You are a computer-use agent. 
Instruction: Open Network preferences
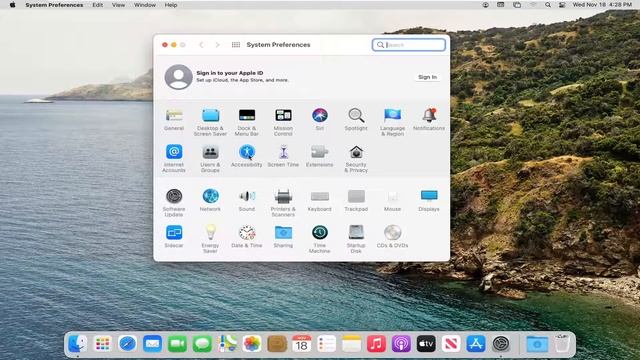coord(210,200)
